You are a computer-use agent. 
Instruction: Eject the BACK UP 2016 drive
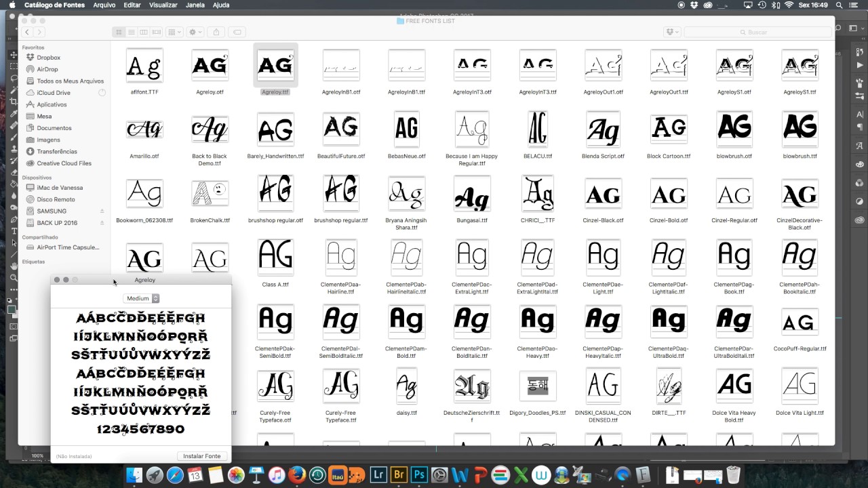tap(102, 223)
